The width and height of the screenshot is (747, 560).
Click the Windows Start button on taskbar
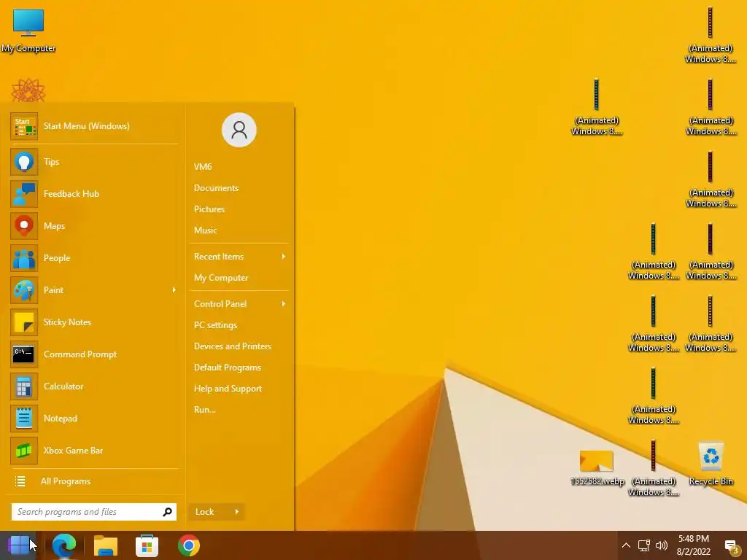(x=20, y=545)
